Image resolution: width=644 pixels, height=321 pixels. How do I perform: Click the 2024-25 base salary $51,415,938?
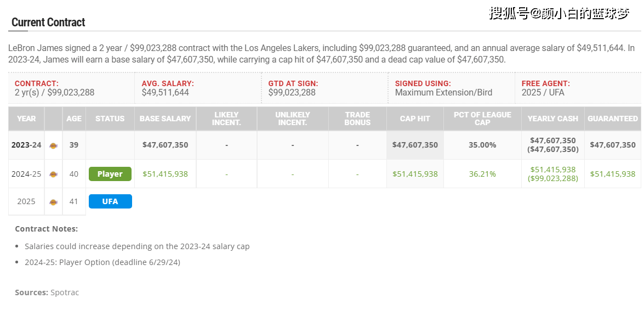[x=165, y=174]
